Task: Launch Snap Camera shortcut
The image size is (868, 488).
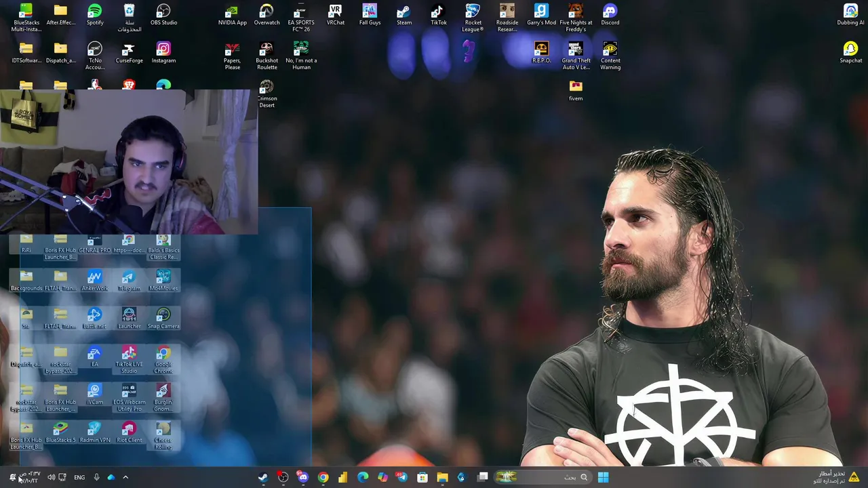Action: click(x=163, y=319)
